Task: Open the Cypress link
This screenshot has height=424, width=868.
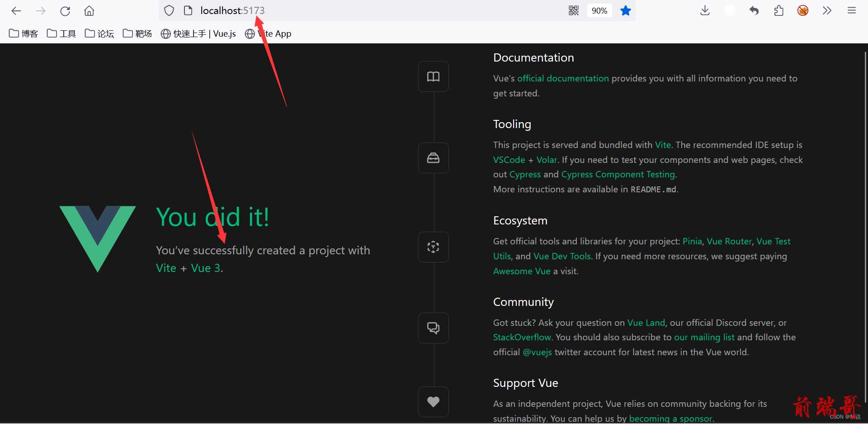Action: (x=525, y=174)
